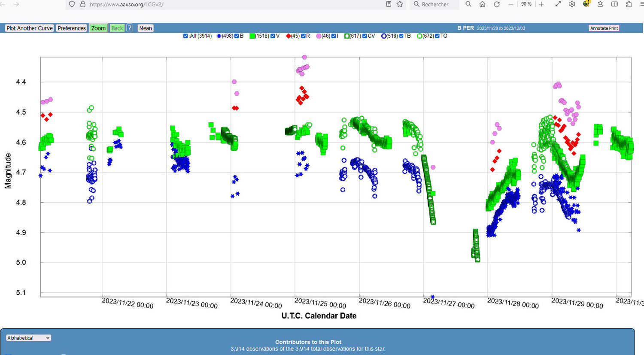Zoom in with the browser plus icon
The height and width of the screenshot is (355, 644).
pyautogui.click(x=541, y=4)
